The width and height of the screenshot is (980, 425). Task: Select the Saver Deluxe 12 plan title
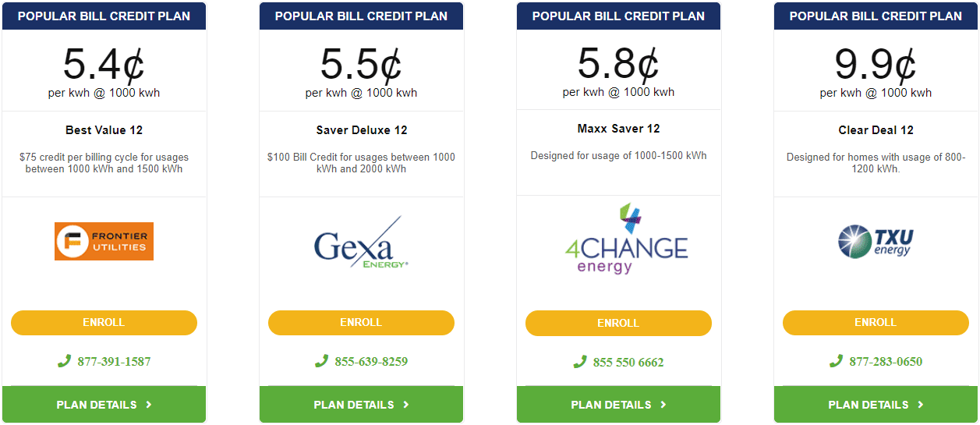[x=361, y=130]
